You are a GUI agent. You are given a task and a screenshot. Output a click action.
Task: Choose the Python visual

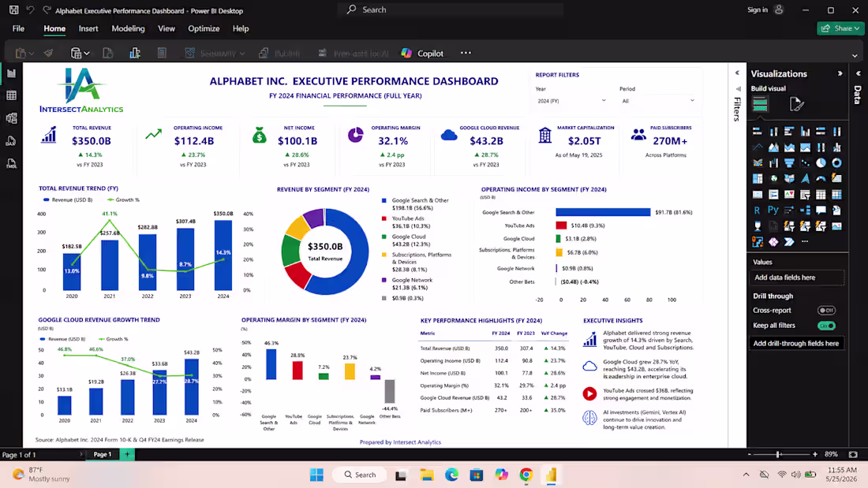coord(773,210)
